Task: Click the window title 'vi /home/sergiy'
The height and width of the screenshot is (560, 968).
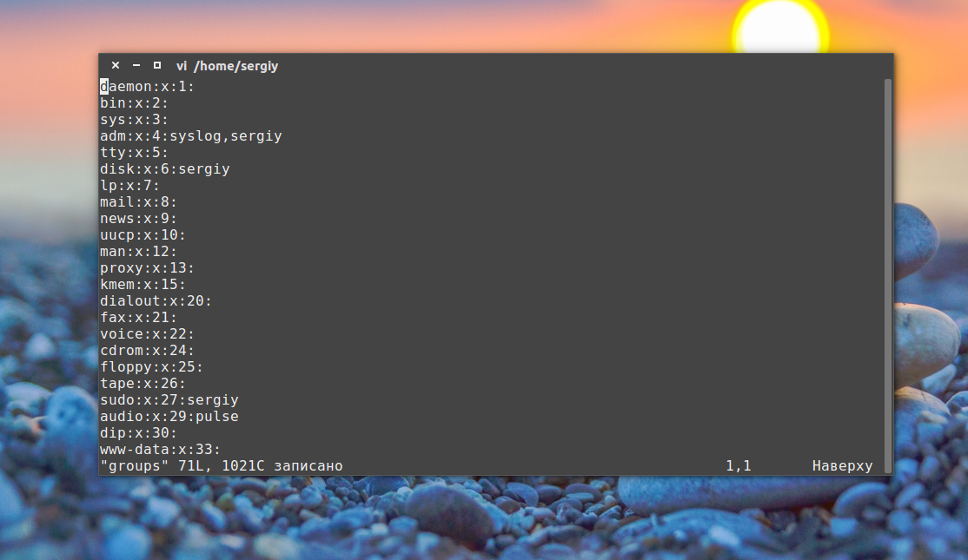Action: (x=227, y=66)
